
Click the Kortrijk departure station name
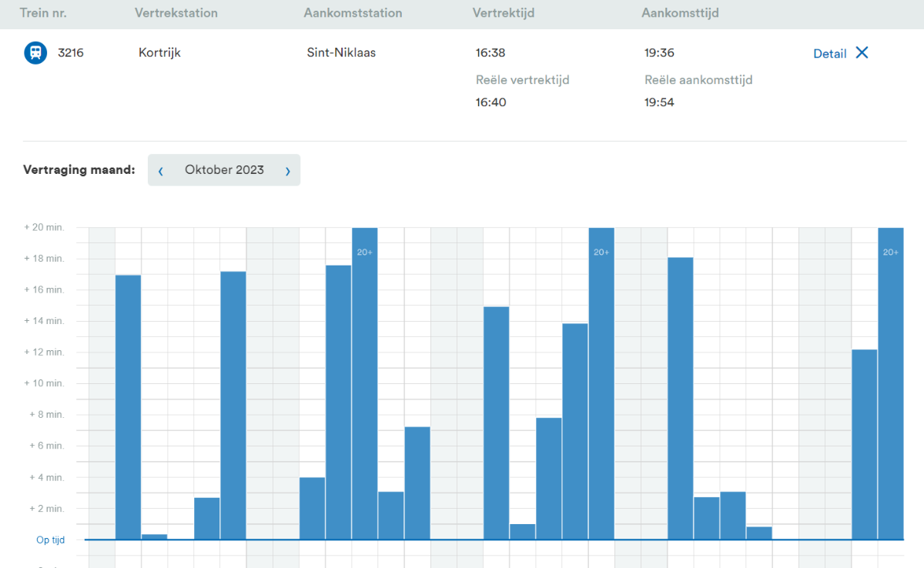point(159,53)
